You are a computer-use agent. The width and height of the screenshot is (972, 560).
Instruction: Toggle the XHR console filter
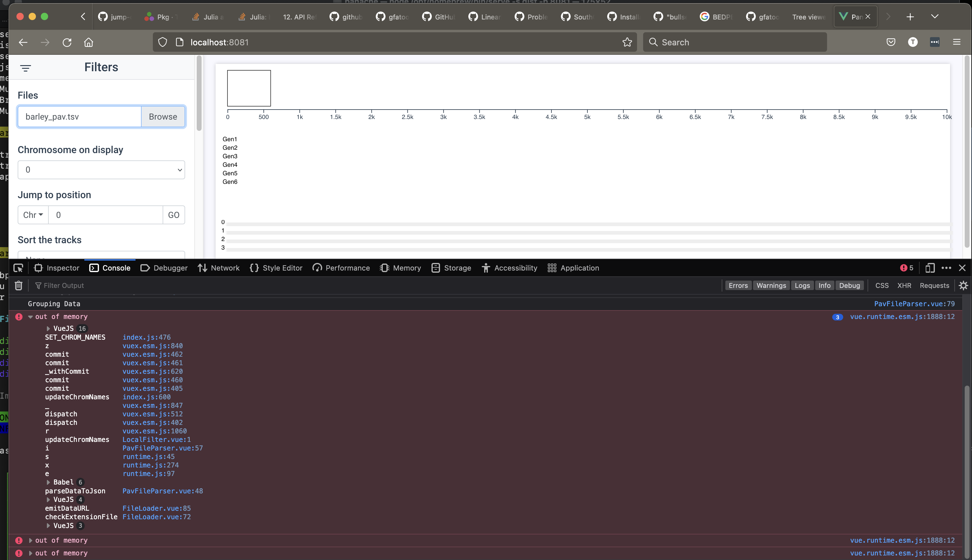coord(904,285)
